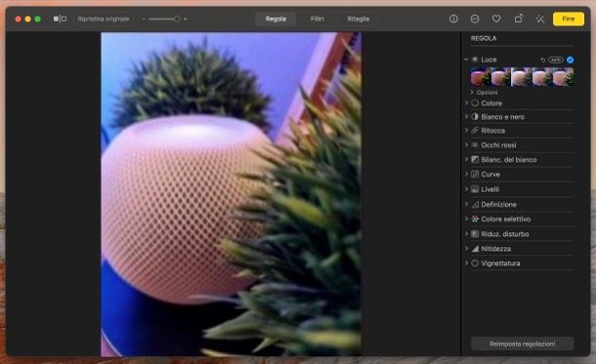Click the yellow Fine button

coord(569,19)
